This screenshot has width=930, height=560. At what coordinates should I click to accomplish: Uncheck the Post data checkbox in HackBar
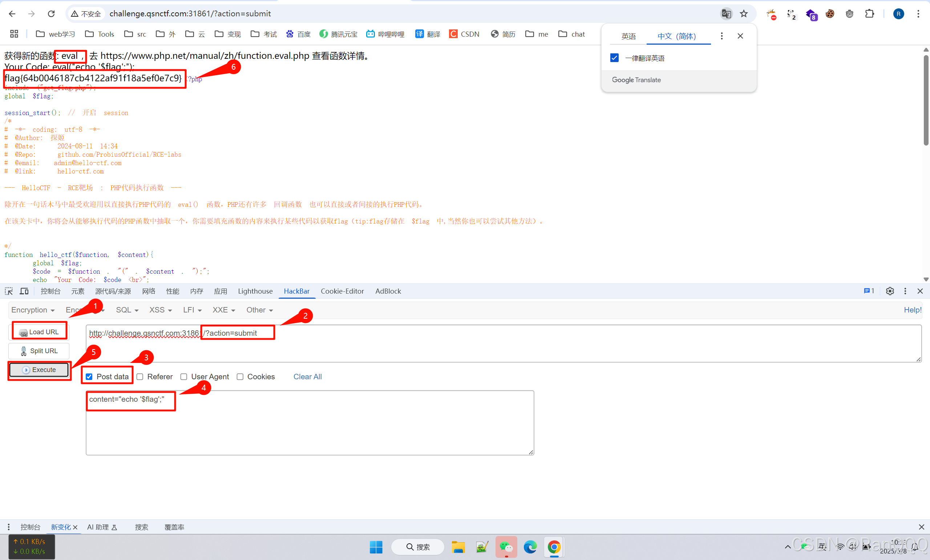click(x=89, y=377)
